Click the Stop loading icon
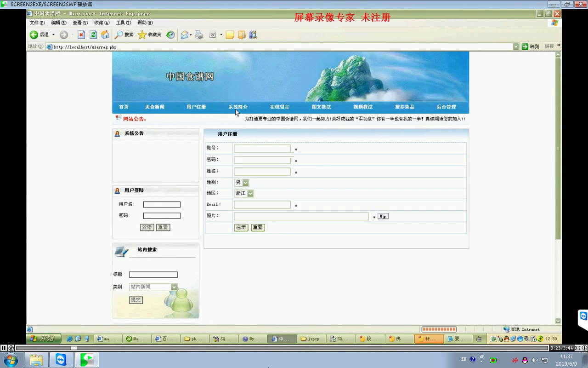 coord(81,35)
